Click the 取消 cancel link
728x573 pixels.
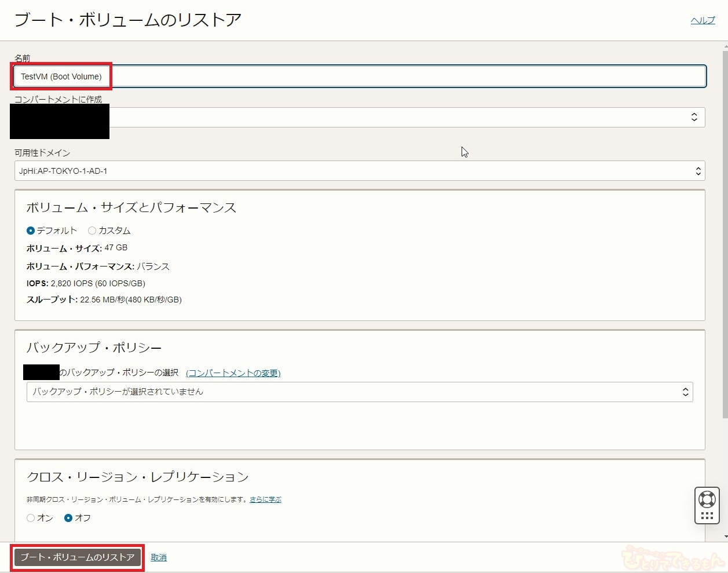159,557
